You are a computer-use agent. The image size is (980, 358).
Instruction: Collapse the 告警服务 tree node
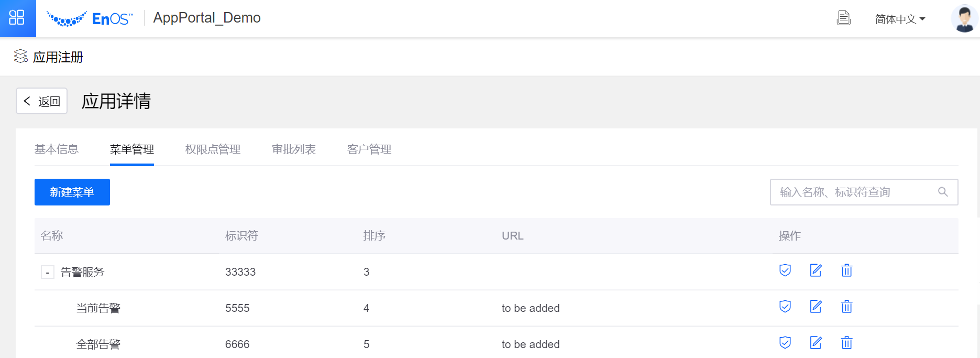pos(48,272)
